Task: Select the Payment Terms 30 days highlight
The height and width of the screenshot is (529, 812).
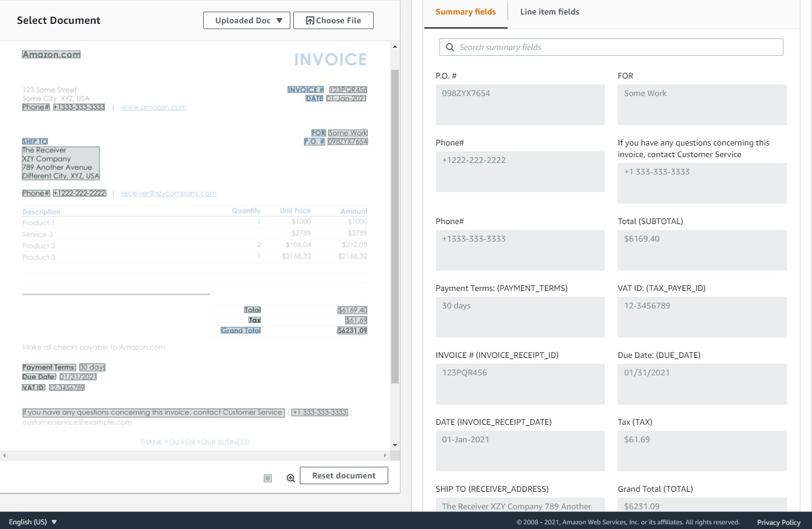Action: click(91, 367)
